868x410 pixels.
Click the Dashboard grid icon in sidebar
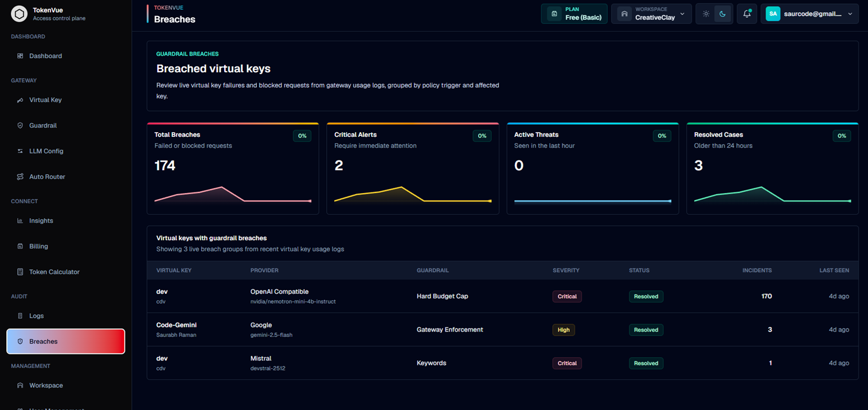[20, 56]
